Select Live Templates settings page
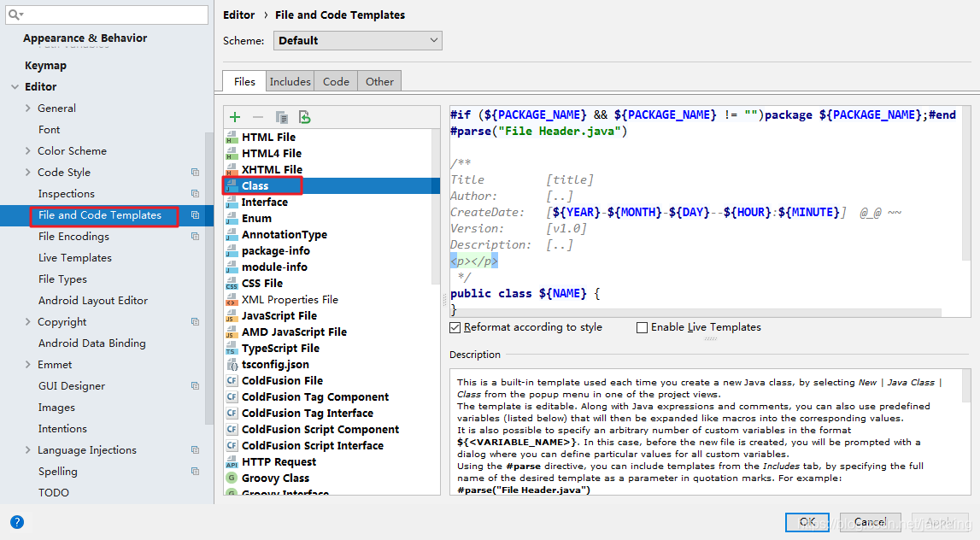The image size is (980, 540). click(75, 257)
